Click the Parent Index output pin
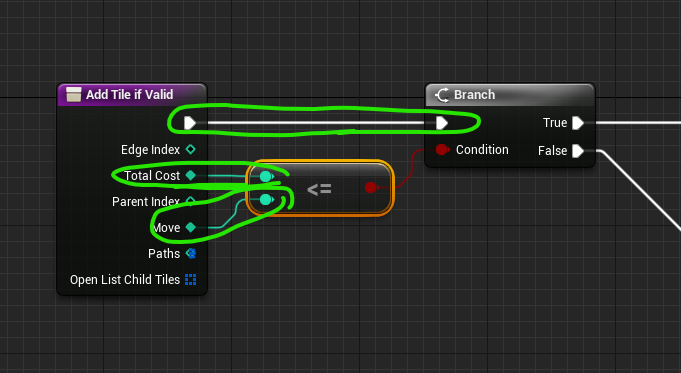Image resolution: width=681 pixels, height=373 pixels. (x=191, y=201)
